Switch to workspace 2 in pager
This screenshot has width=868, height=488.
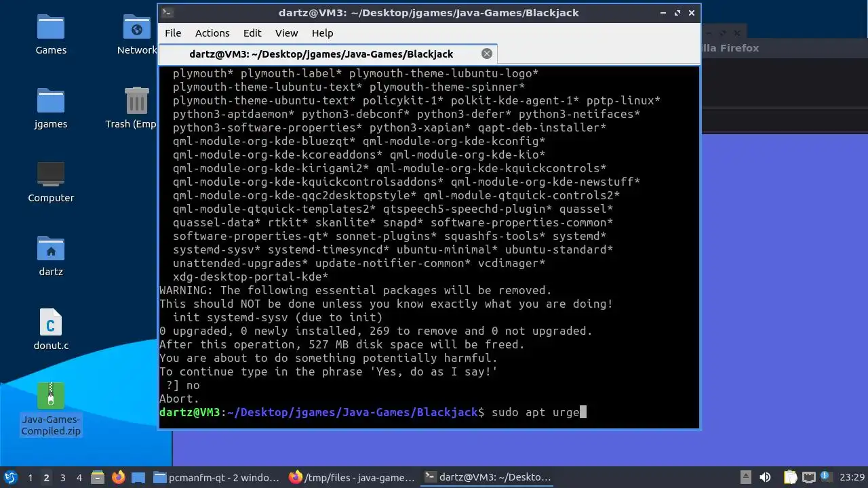tap(46, 477)
